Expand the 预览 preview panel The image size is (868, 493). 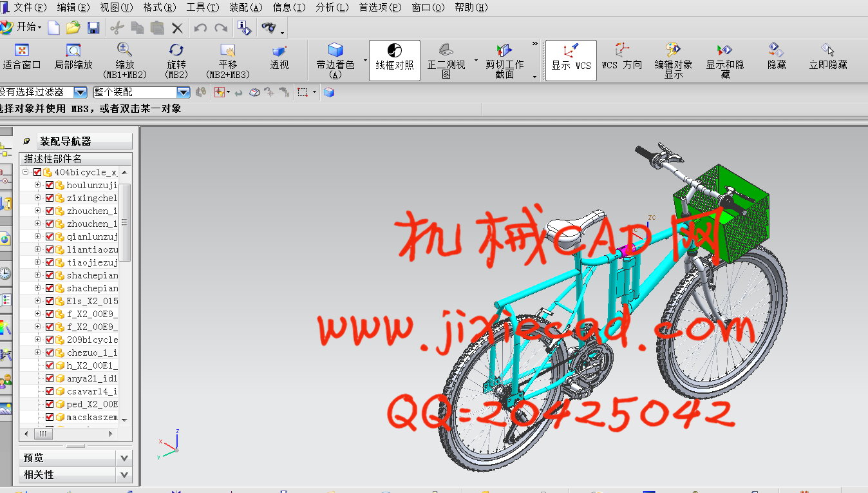[125, 458]
